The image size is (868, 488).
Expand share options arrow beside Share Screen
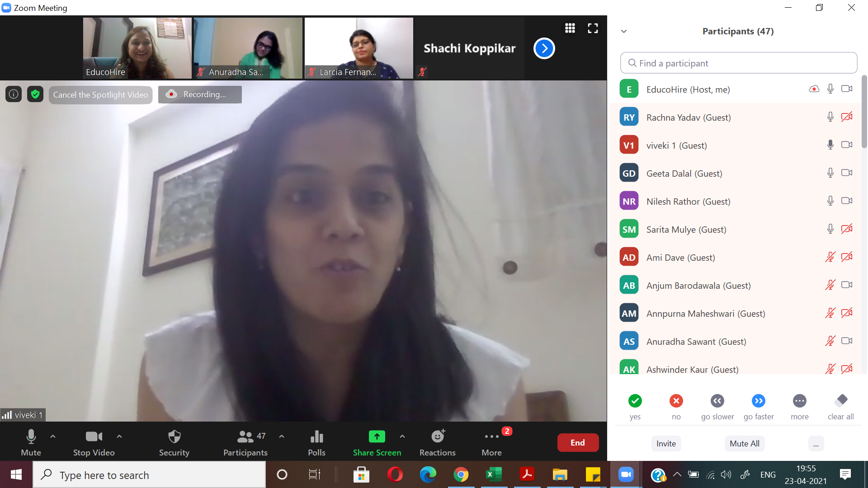click(x=402, y=436)
